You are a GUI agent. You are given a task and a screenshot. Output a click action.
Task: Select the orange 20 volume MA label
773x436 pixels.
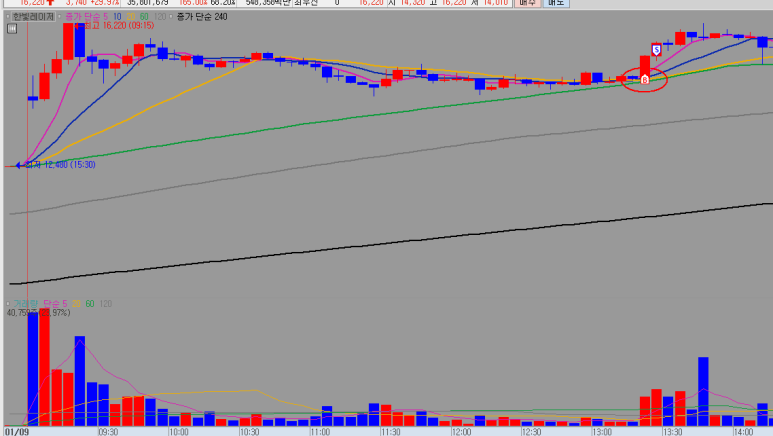point(76,304)
